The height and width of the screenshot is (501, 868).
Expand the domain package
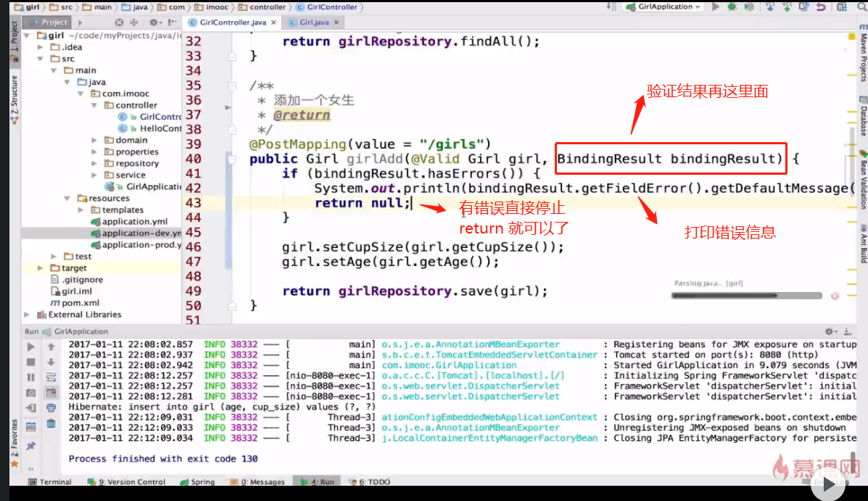94,140
